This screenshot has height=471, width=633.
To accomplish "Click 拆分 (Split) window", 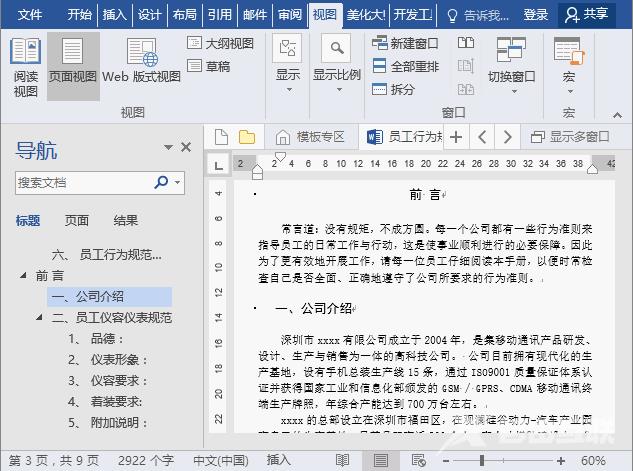I will coord(393,89).
